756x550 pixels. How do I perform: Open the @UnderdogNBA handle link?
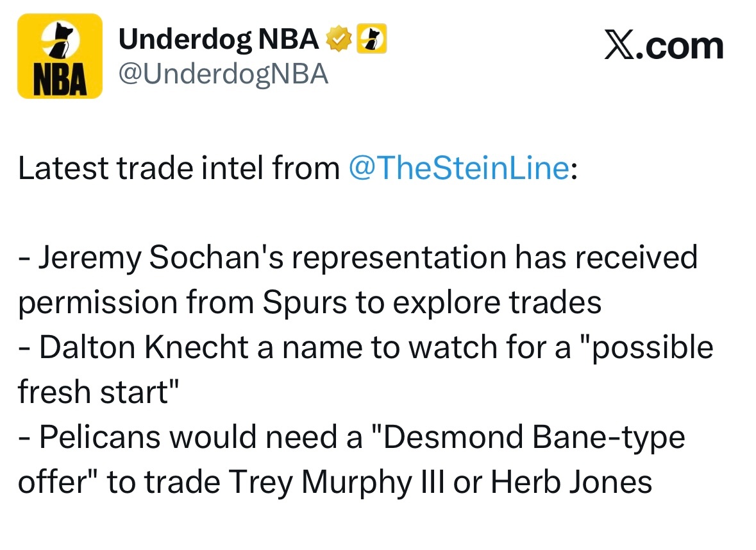[223, 75]
